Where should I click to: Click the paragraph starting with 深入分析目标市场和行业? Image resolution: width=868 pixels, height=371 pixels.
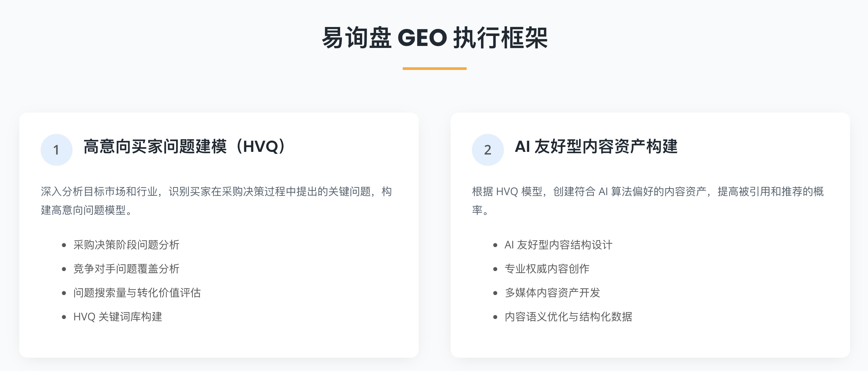coord(216,201)
